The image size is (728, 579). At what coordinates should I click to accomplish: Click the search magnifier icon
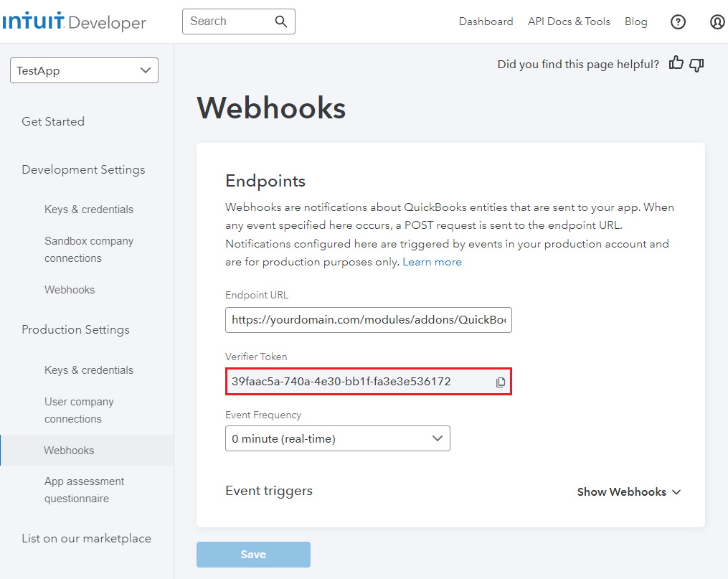[x=281, y=22]
